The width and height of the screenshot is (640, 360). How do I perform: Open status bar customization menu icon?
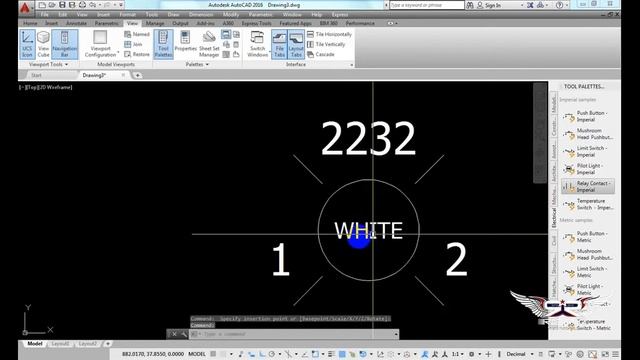coord(616,354)
